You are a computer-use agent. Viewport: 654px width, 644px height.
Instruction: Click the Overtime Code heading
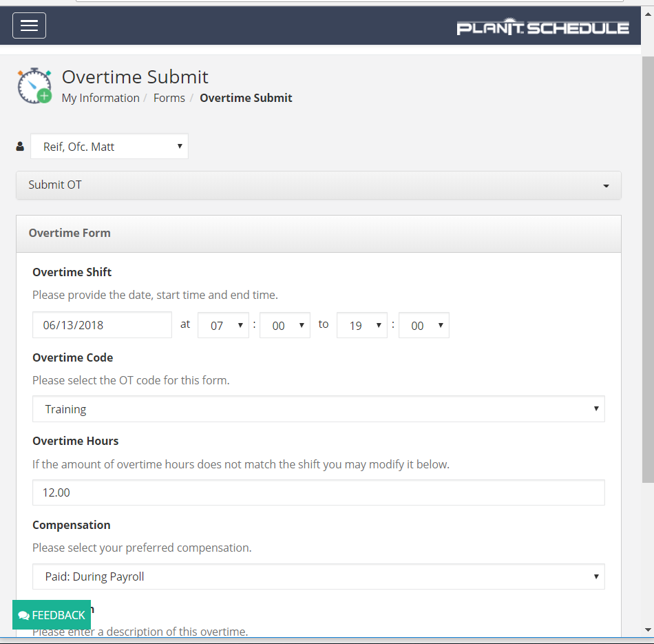tap(72, 357)
